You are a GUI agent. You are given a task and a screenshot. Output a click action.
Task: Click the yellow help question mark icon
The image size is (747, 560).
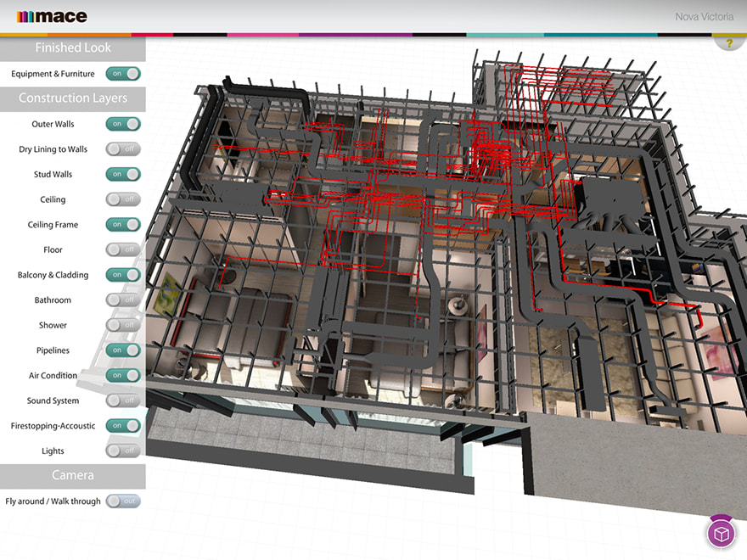[728, 43]
